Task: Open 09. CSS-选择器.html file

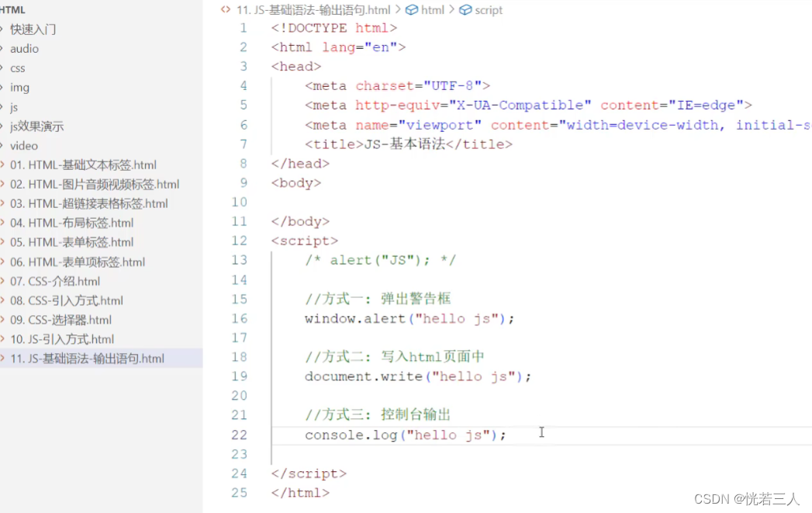Action: click(61, 321)
